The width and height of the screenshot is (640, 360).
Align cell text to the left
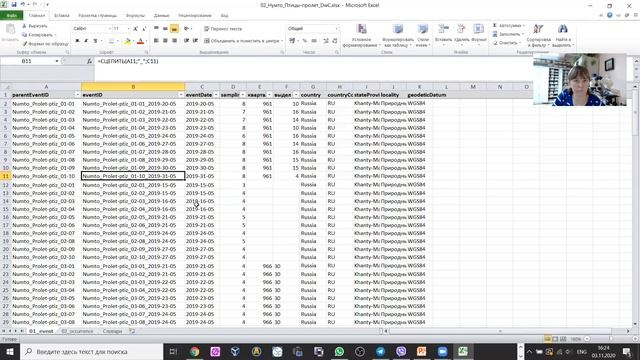[156, 41]
